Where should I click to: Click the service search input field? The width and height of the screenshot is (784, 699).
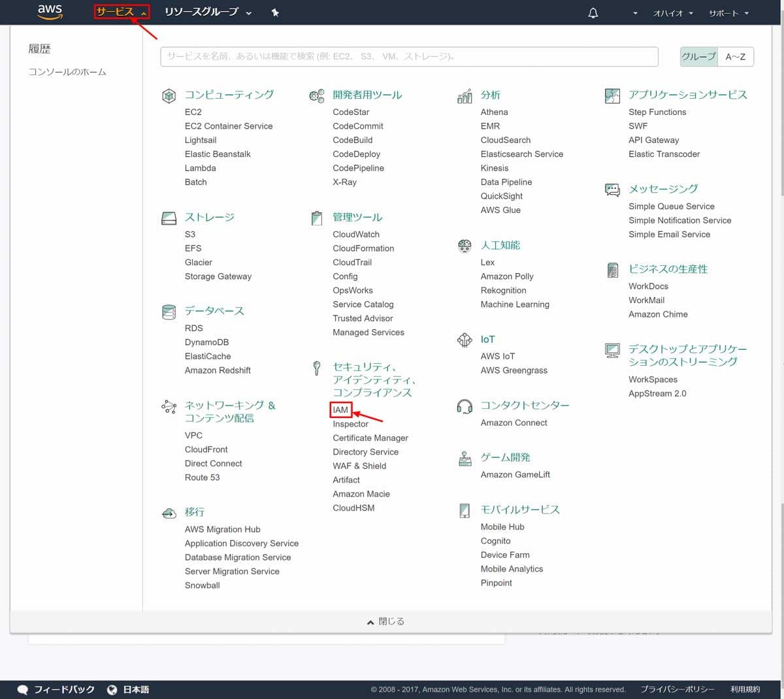(408, 57)
